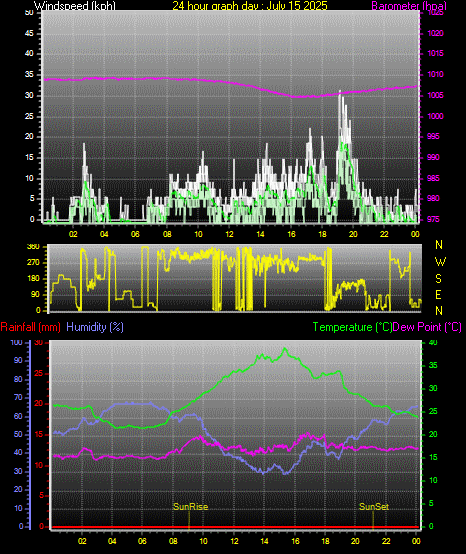Select the Windspeed (kph) axis label

75,6
